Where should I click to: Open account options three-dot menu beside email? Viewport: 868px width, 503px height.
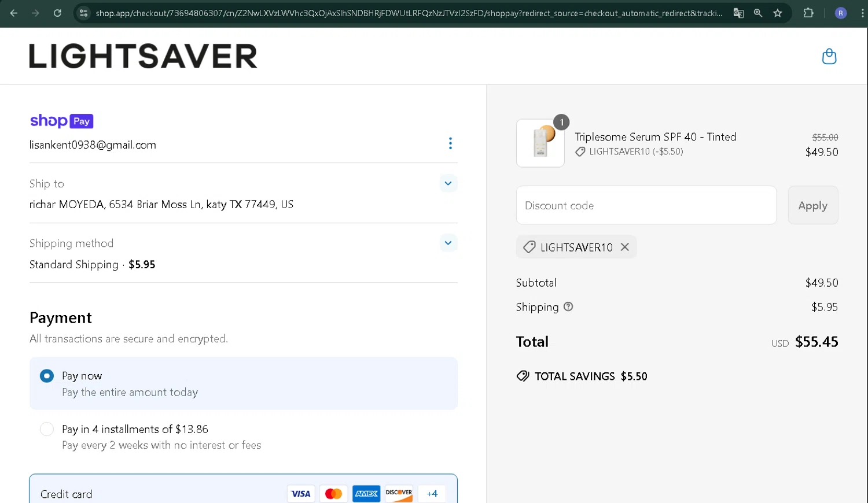[x=450, y=143]
